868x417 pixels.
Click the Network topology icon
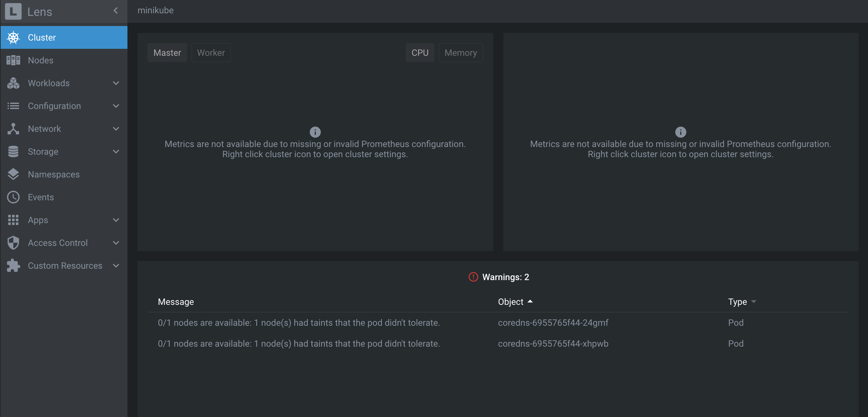pyautogui.click(x=13, y=129)
